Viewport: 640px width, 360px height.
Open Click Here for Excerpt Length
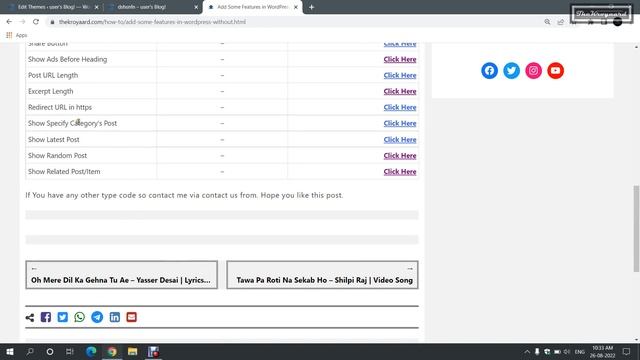(400, 91)
